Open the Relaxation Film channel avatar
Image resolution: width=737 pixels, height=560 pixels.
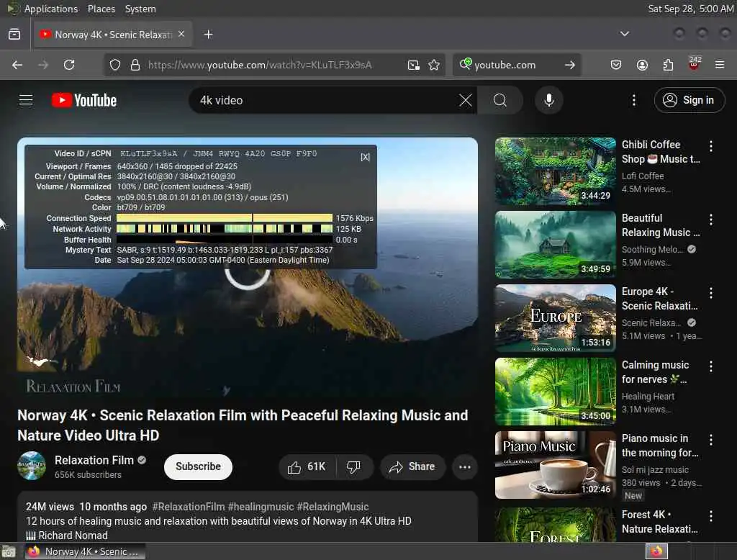(32, 466)
